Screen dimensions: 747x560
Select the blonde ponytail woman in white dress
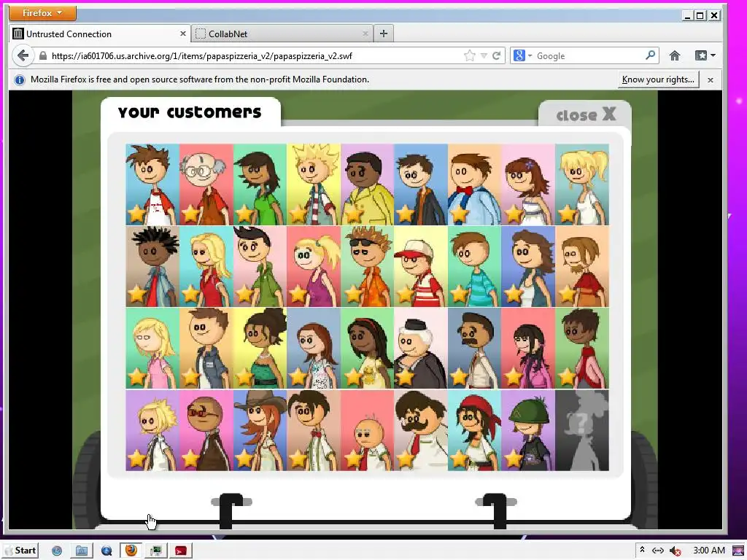581,184
